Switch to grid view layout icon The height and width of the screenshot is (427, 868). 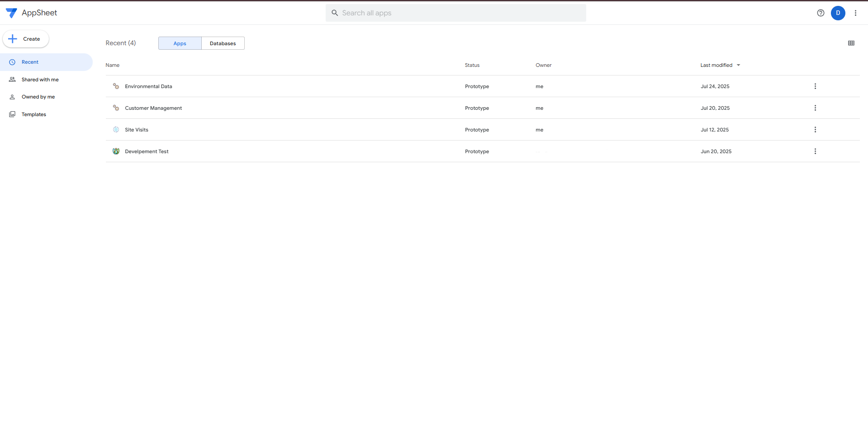point(851,43)
